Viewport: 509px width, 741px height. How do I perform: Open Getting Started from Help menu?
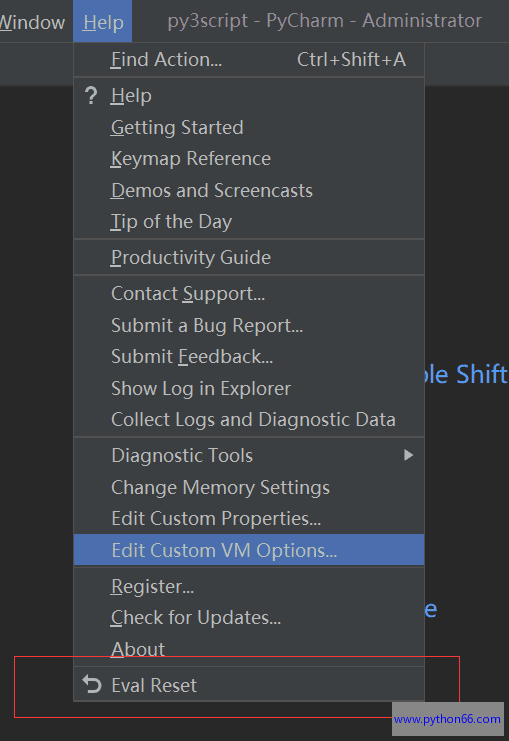249,128
